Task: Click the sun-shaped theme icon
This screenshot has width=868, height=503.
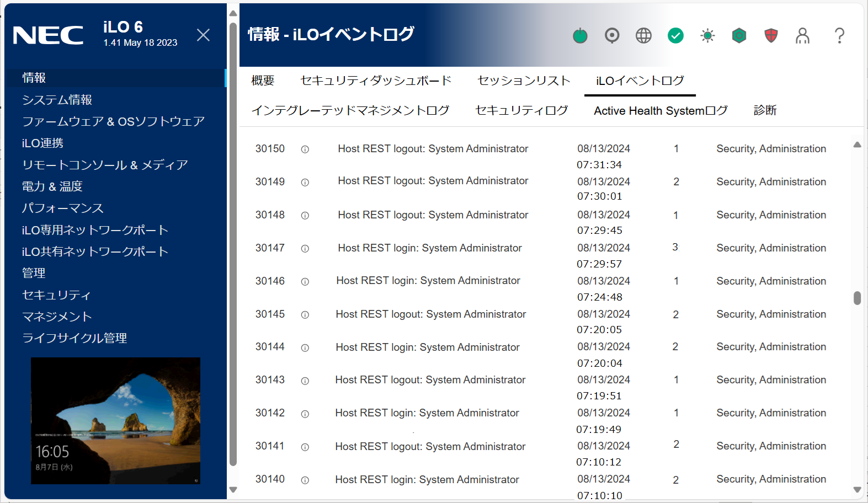Action: point(707,36)
